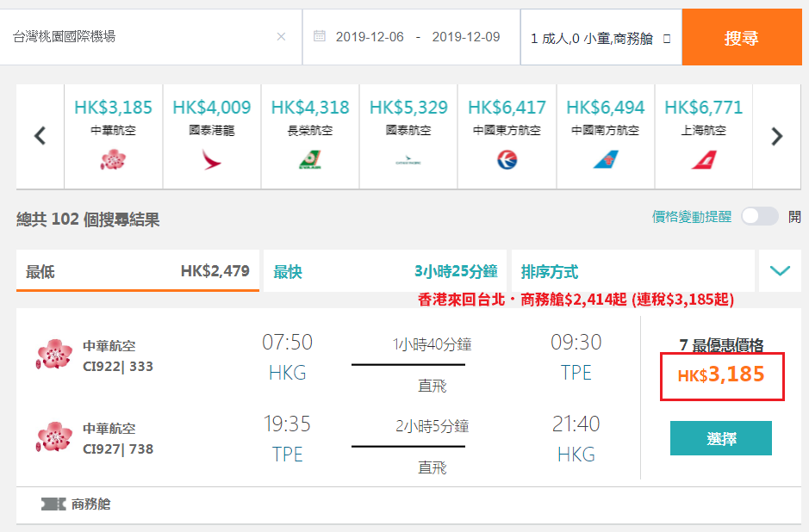Expand the 排序方式 sort options chevron

click(780, 270)
